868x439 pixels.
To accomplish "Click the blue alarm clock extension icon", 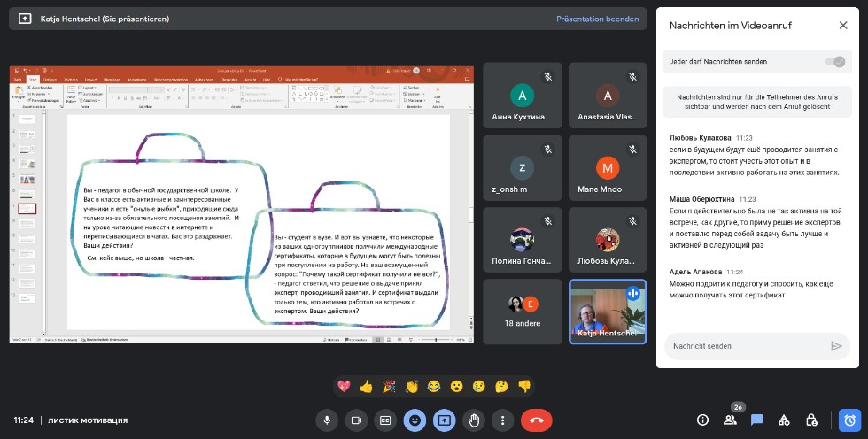I will [849, 420].
